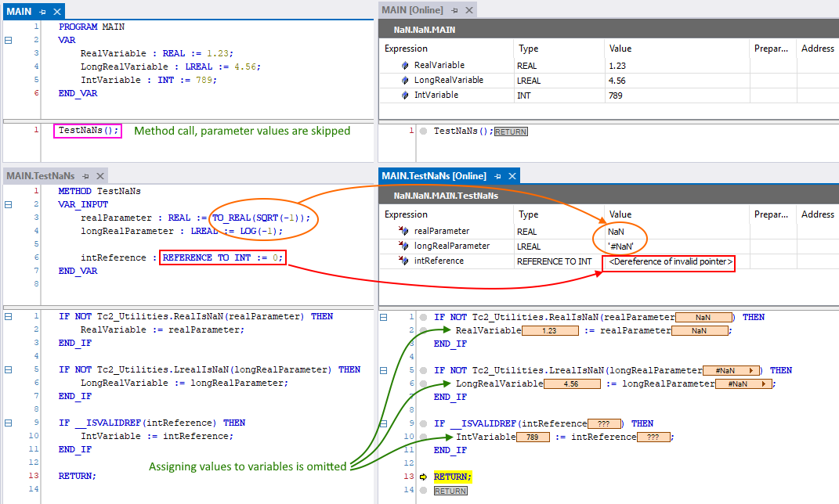
Task: Switch to the MAIN.TestNaNs [Online] tab
Action: click(434, 176)
